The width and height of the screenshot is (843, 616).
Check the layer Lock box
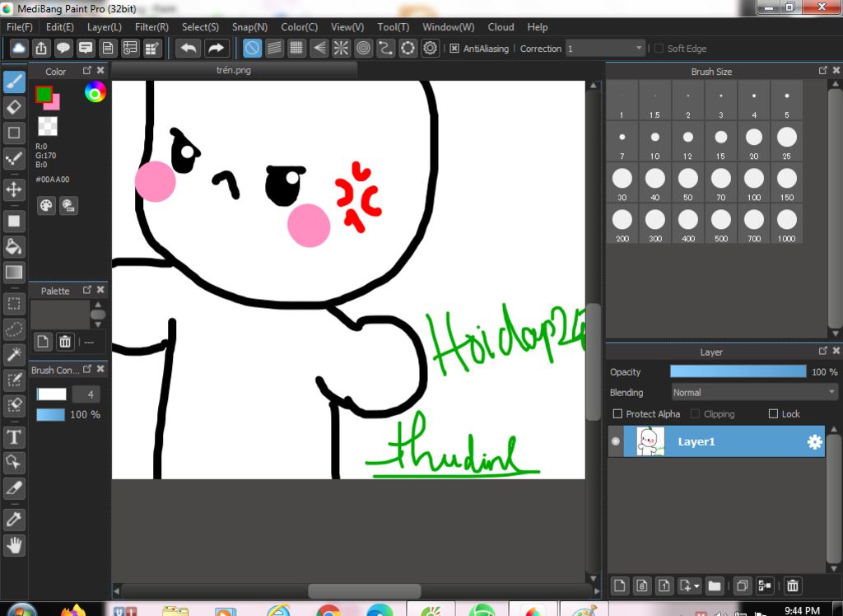pyautogui.click(x=773, y=413)
